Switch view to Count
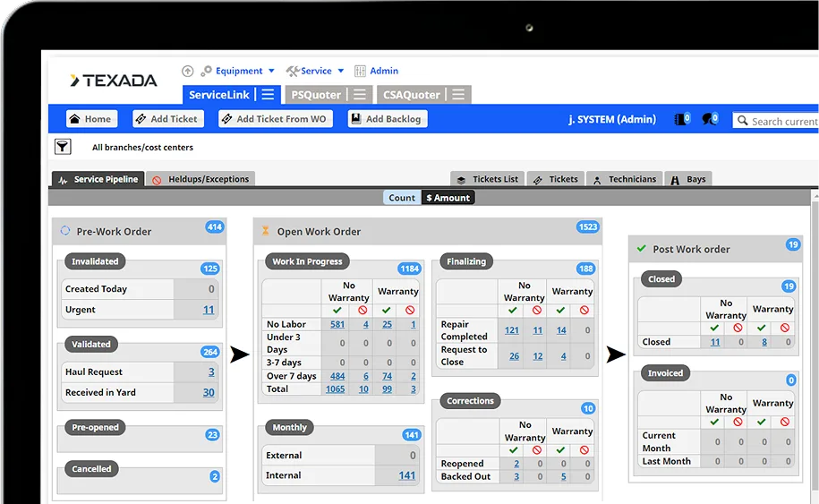This screenshot has width=819, height=504. 402,198
